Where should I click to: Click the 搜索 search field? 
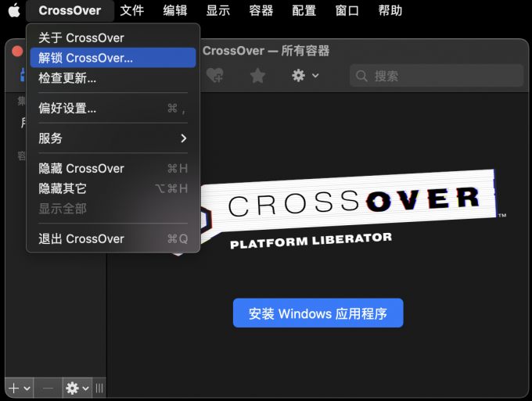point(437,76)
